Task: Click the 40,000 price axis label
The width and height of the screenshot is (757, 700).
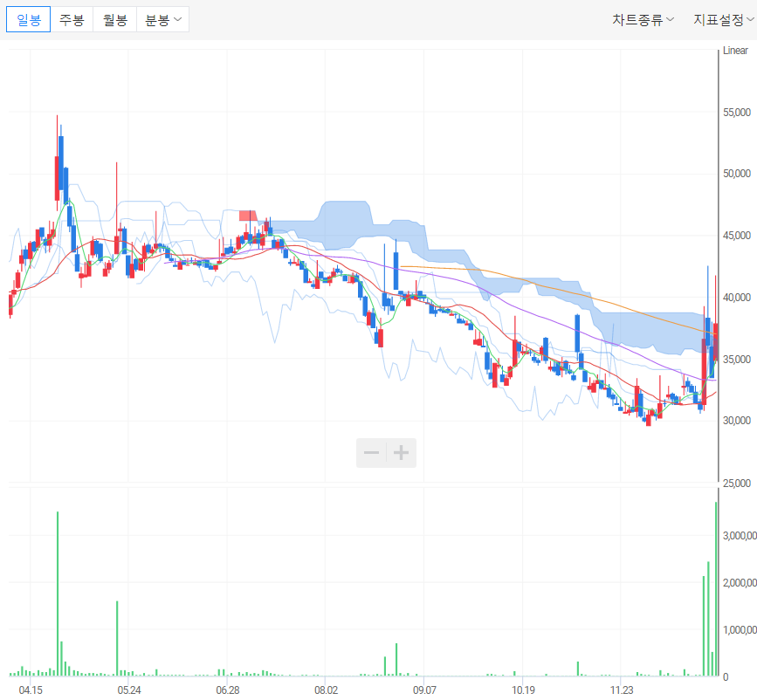Action: 737,298
